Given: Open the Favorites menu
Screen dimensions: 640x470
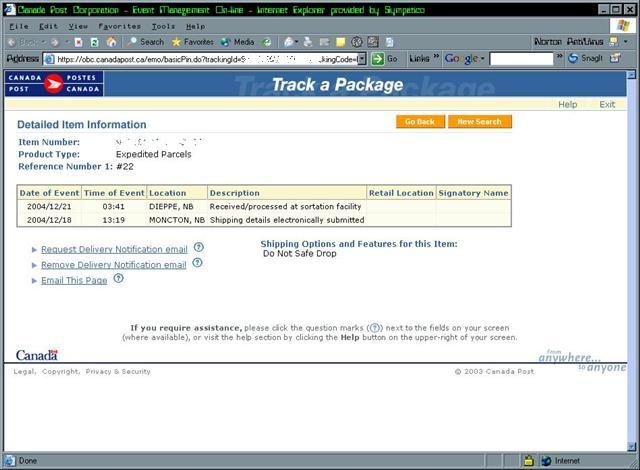Looking at the screenshot, I should tap(119, 27).
